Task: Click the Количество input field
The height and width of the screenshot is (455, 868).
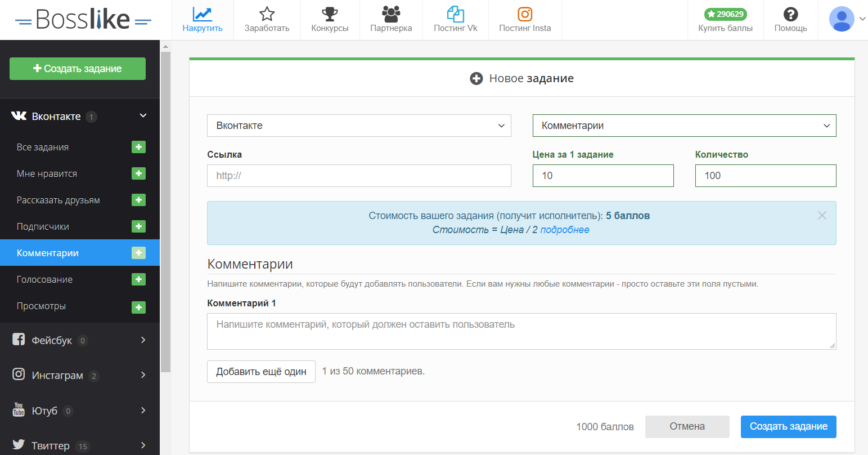Action: [766, 176]
